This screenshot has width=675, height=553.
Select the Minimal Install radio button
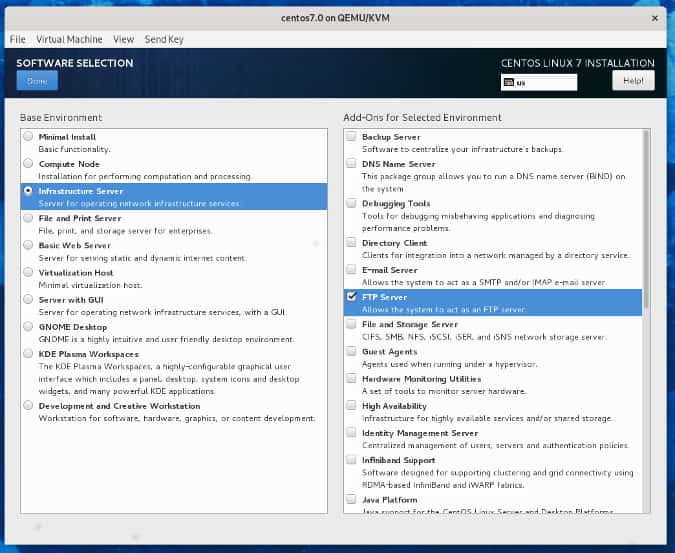click(x=28, y=137)
